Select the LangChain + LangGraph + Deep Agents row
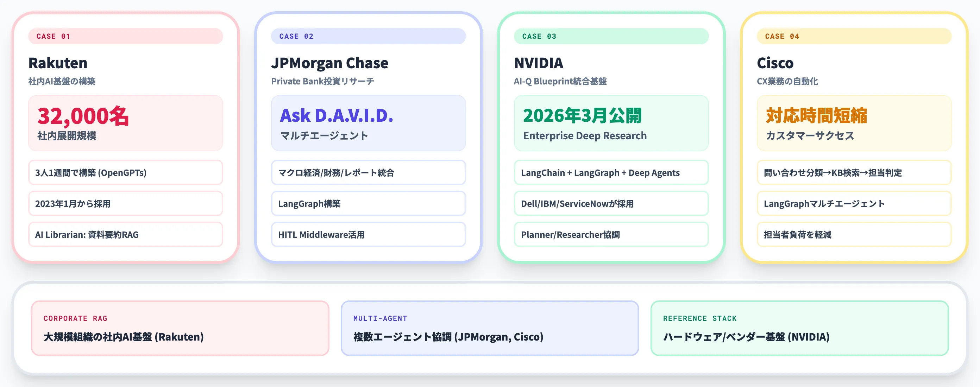Image resolution: width=980 pixels, height=387 pixels. pyautogui.click(x=611, y=173)
